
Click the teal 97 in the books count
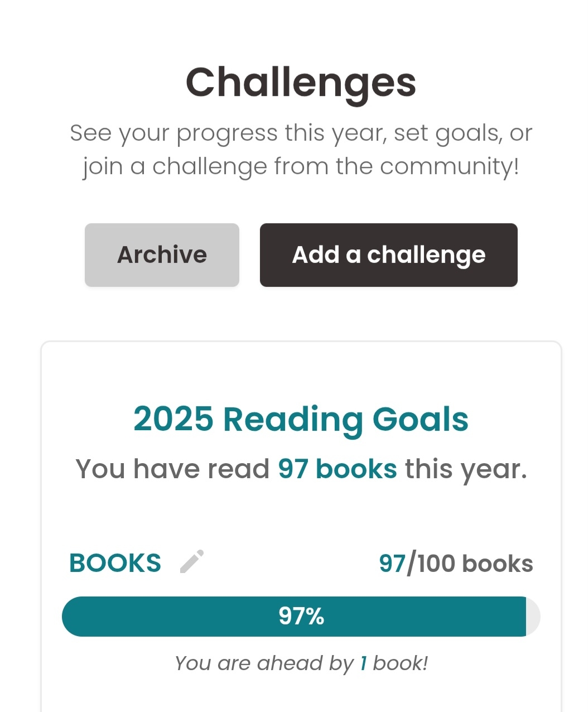pos(392,564)
